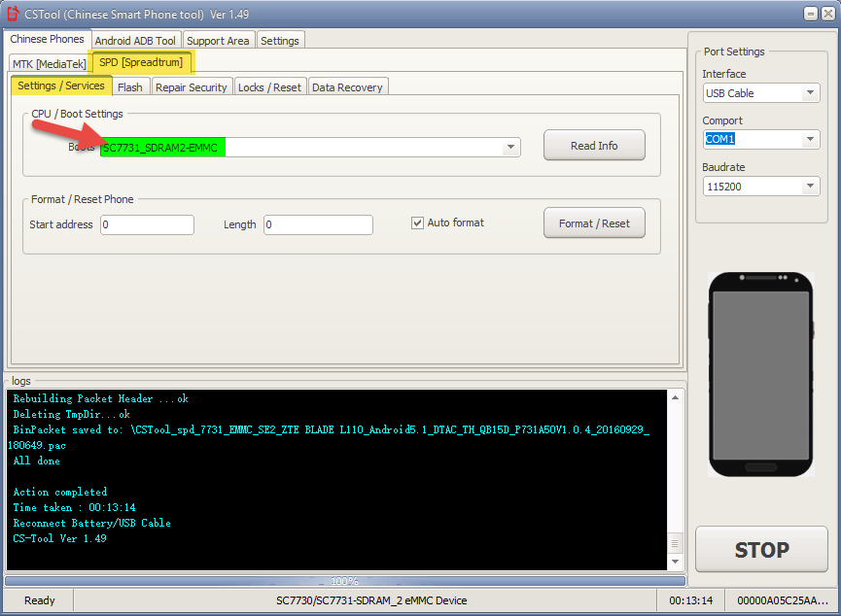Switch to the top-level Settings tab
This screenshot has height=616, width=841.
tap(279, 41)
